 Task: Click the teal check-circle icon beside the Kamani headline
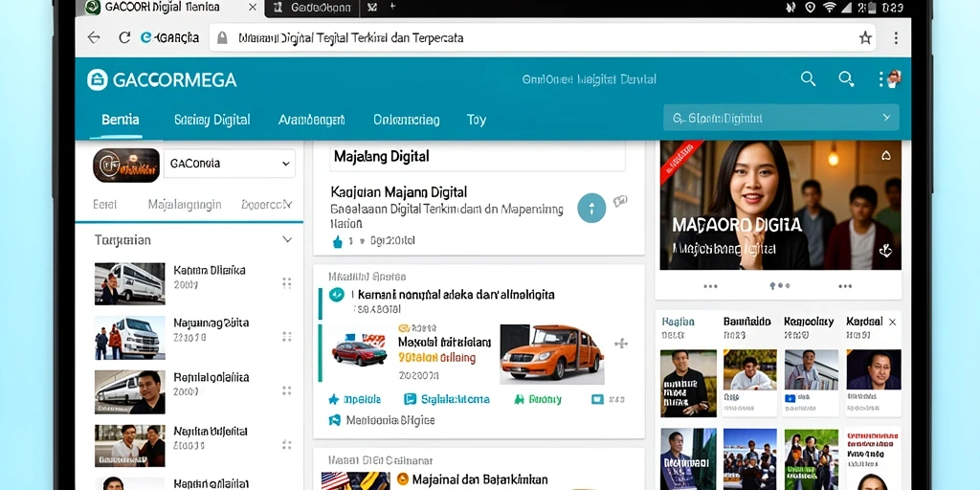pos(336,295)
